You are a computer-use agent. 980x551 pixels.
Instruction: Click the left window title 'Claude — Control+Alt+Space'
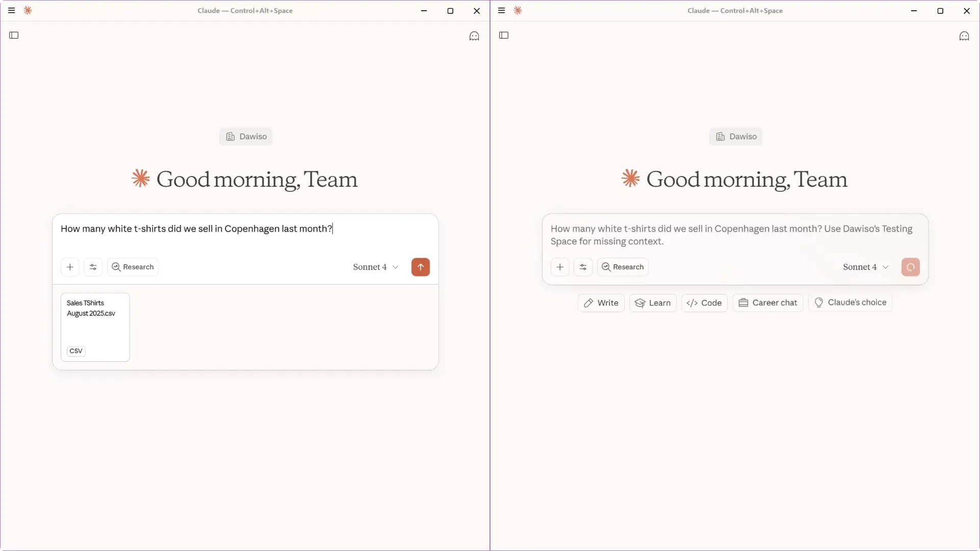tap(245, 11)
